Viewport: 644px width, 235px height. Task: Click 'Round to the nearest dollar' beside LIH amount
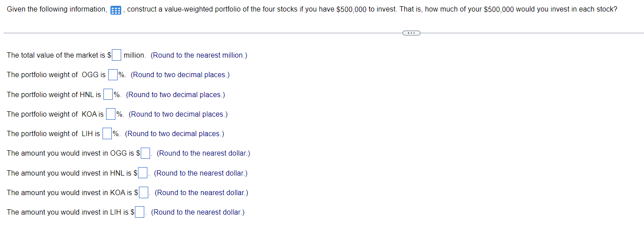pyautogui.click(x=198, y=212)
